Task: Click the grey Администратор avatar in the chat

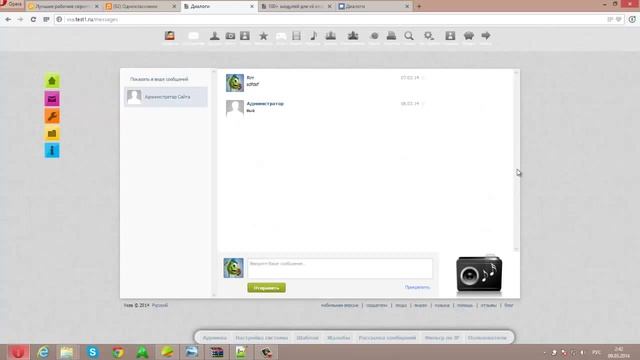Action: coord(235,109)
